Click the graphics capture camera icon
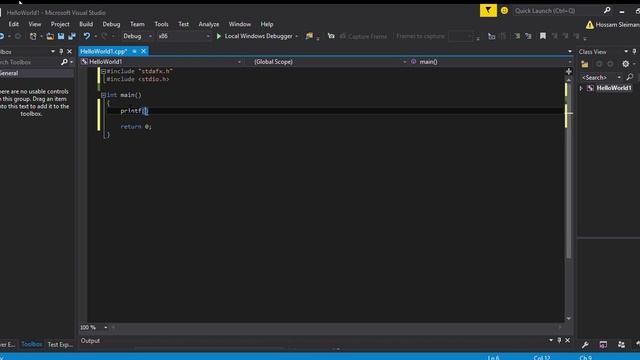Screen dimensions: 640x360 point(331,36)
